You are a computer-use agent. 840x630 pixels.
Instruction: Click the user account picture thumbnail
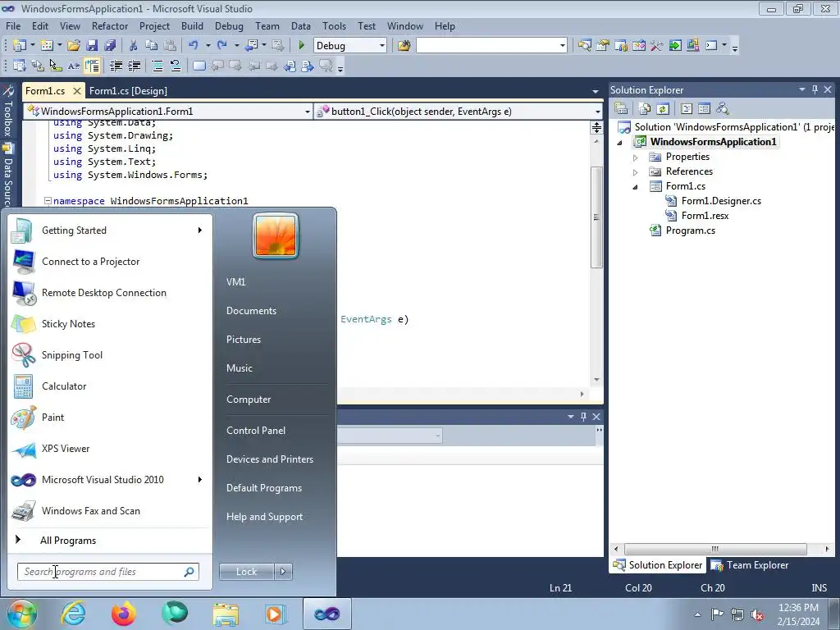pyautogui.click(x=276, y=235)
